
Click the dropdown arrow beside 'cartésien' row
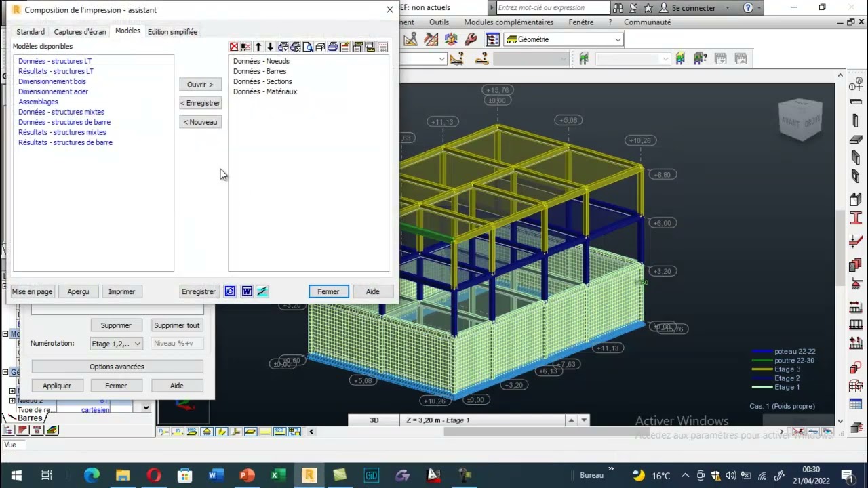(x=146, y=408)
